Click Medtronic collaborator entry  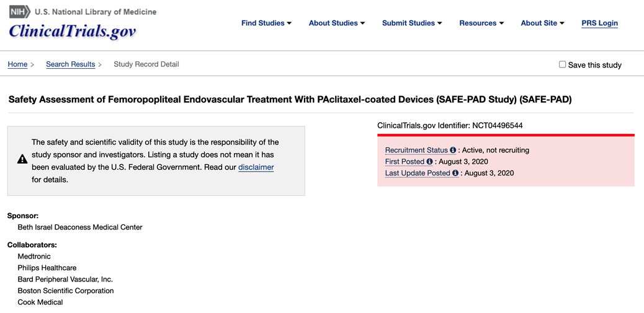[34, 257]
